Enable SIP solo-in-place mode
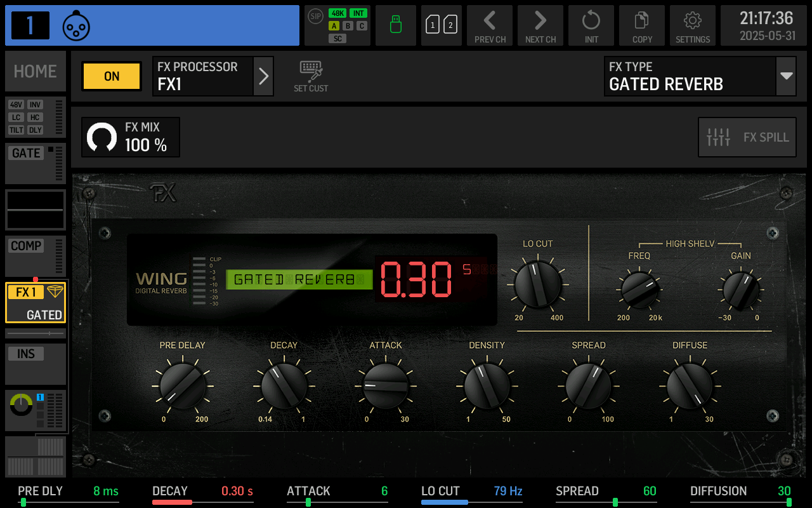This screenshot has width=812, height=508. pos(315,17)
